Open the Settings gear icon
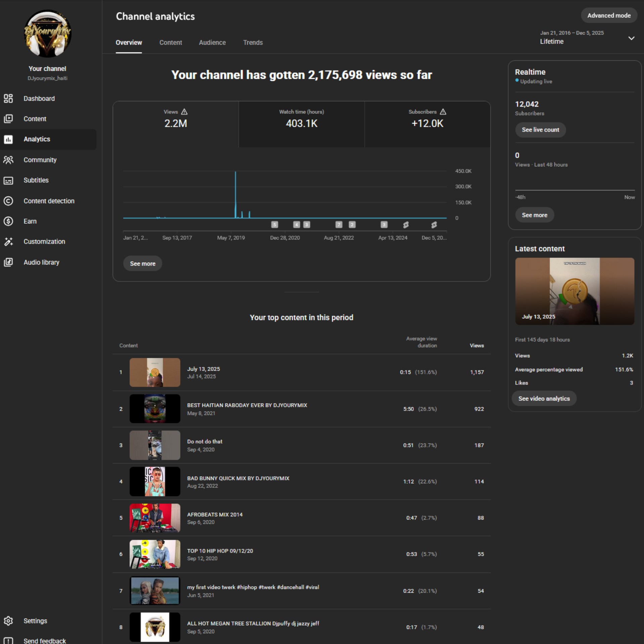The height and width of the screenshot is (644, 644). 8,621
